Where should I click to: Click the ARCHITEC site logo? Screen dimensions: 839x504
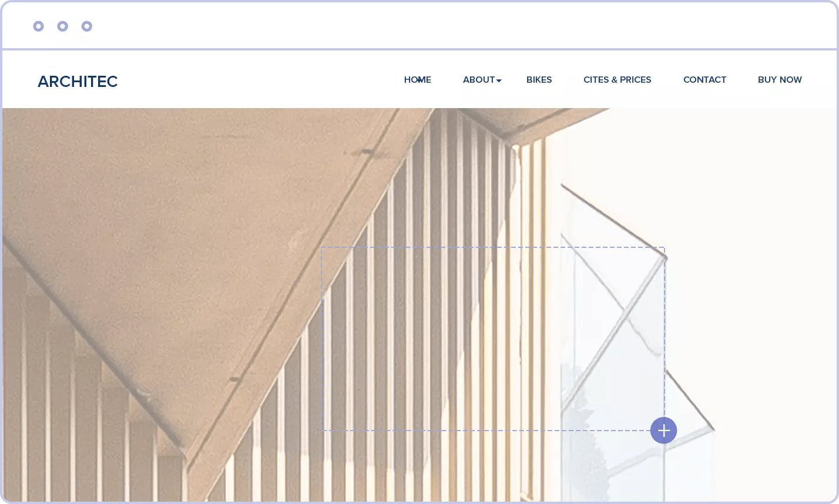78,81
